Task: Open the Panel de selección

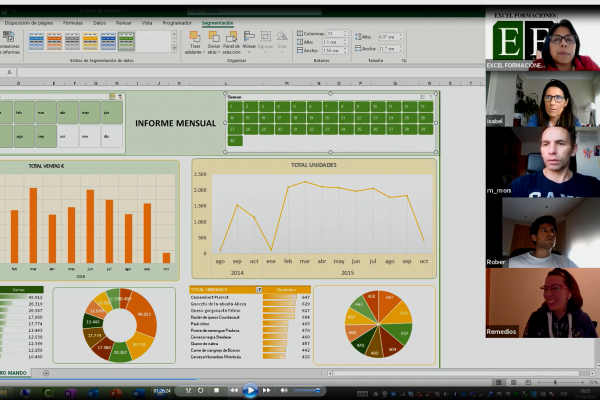Action: [x=231, y=39]
